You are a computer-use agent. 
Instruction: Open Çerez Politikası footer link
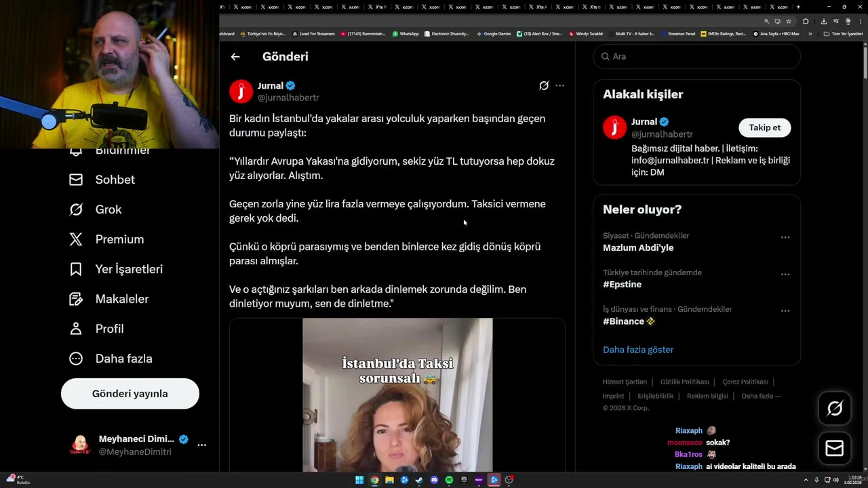(745, 382)
